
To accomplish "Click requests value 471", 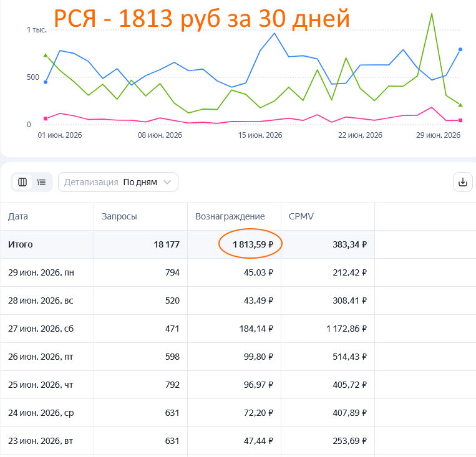I will tap(172, 329).
